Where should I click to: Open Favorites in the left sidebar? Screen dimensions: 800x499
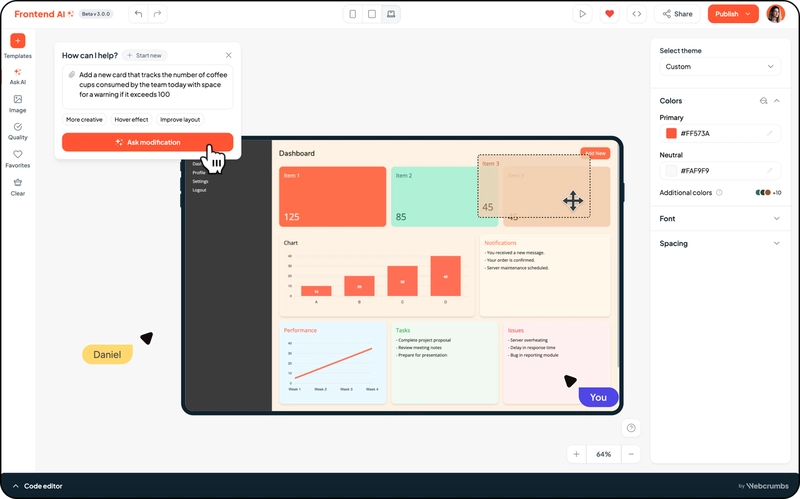point(18,155)
